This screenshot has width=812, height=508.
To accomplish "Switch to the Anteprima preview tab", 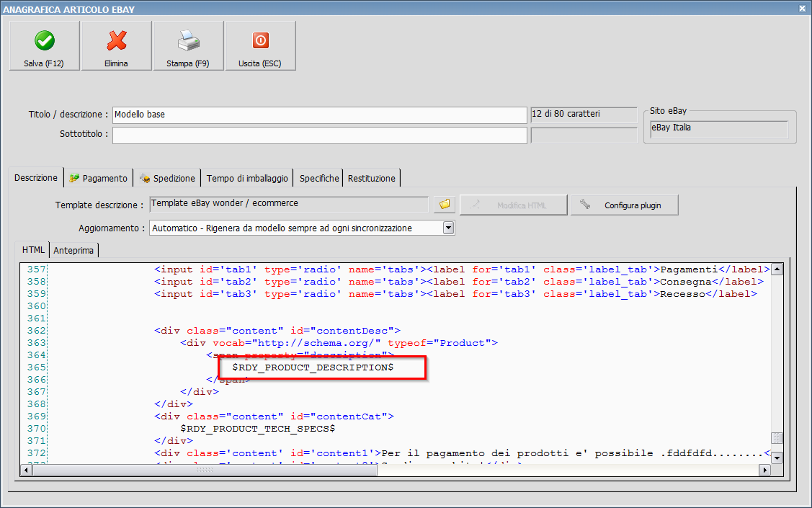I will 75,250.
